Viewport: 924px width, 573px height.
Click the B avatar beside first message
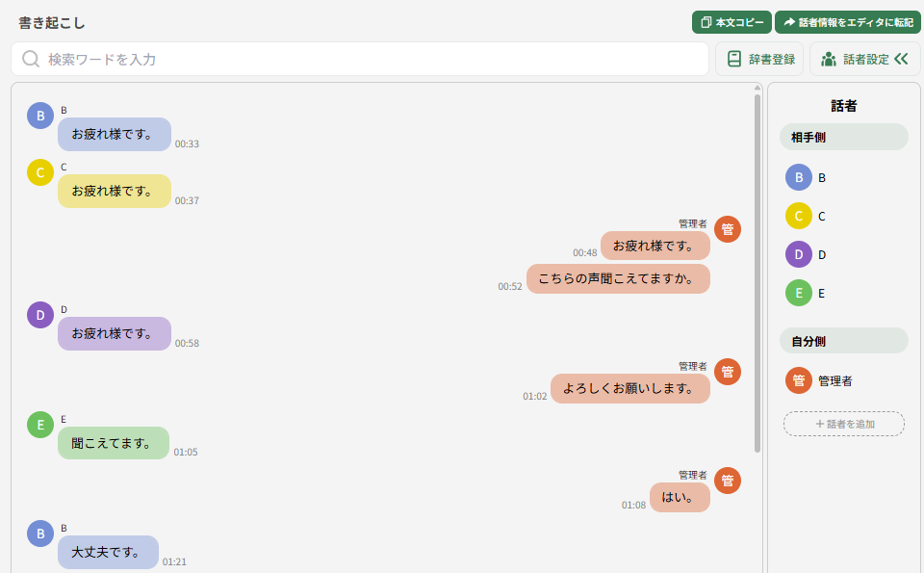pos(40,116)
